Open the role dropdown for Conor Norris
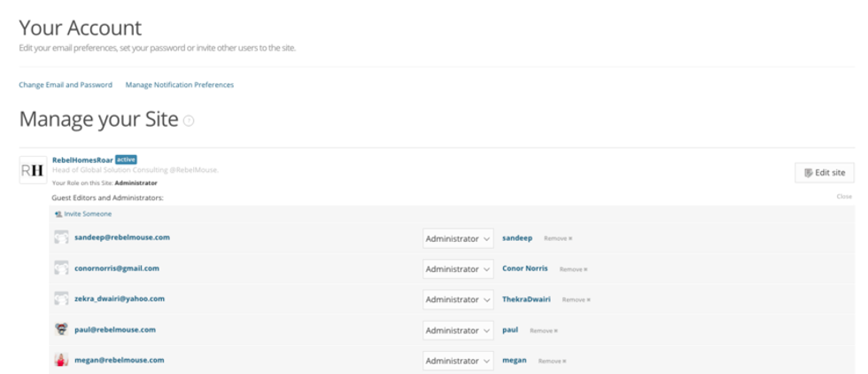The width and height of the screenshot is (868, 374). click(x=458, y=269)
